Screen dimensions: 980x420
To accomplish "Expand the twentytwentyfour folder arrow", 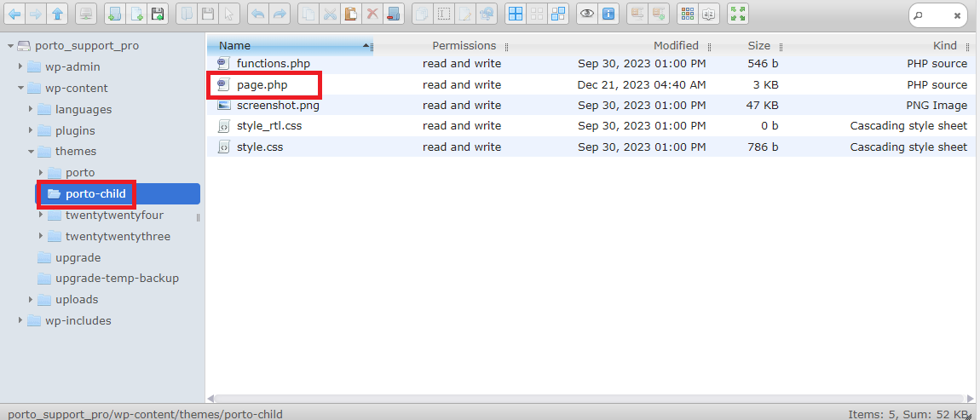I will (x=41, y=215).
